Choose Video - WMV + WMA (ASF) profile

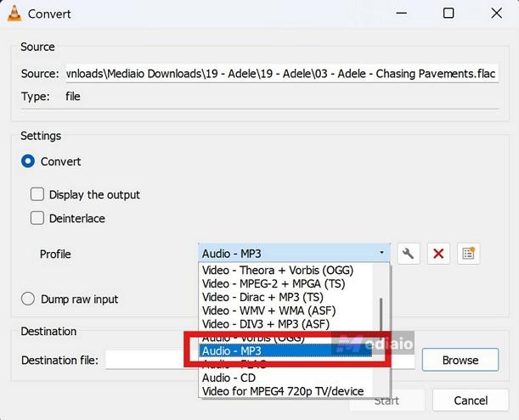[285, 311]
